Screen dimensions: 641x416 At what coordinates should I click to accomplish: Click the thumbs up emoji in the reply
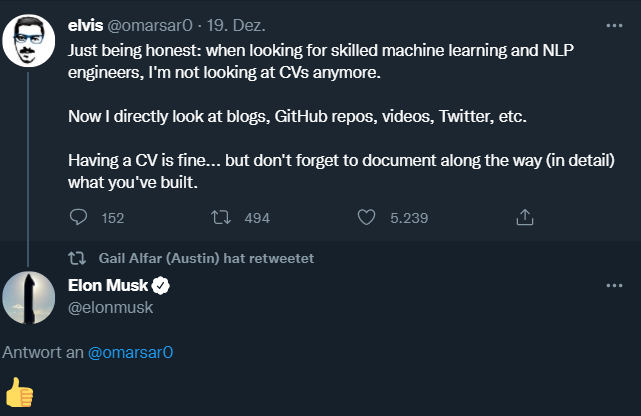(x=19, y=392)
